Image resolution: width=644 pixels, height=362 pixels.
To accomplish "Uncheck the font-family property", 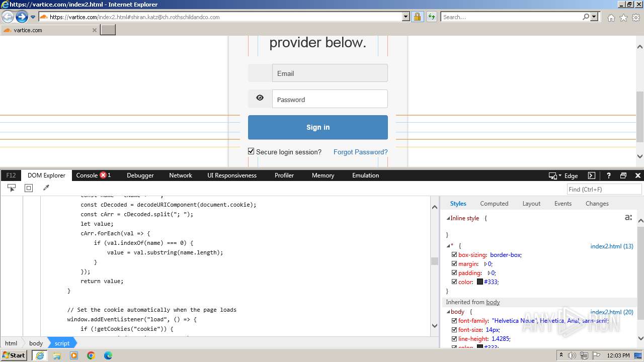I will (454, 321).
